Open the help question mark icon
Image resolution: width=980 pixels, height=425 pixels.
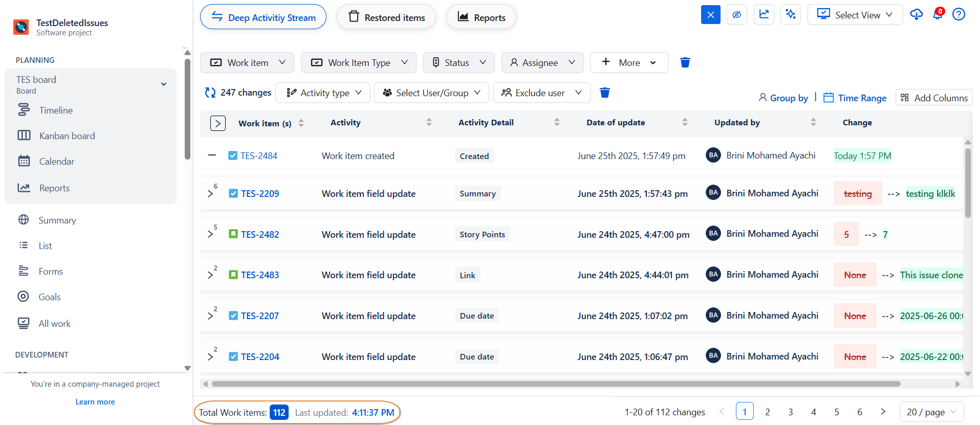[959, 15]
